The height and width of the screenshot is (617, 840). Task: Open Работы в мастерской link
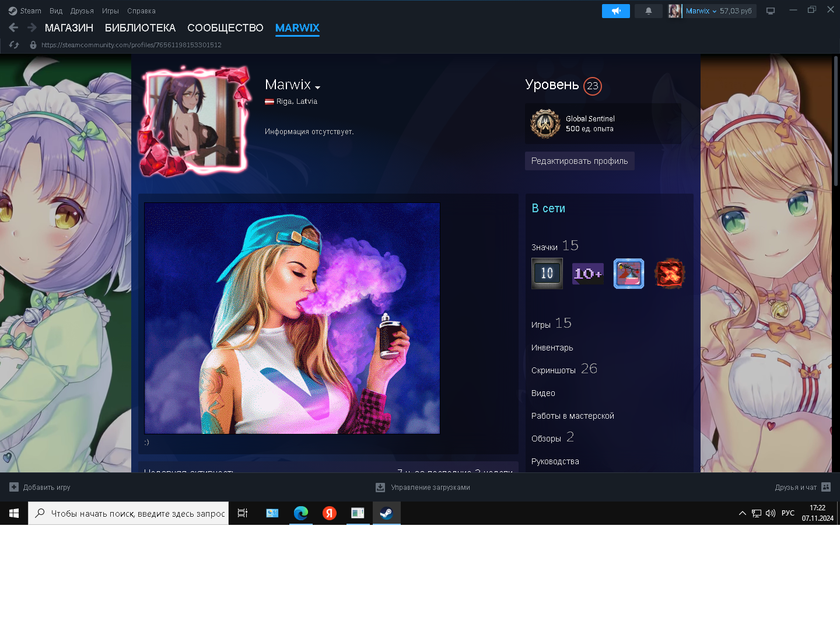pyautogui.click(x=573, y=416)
